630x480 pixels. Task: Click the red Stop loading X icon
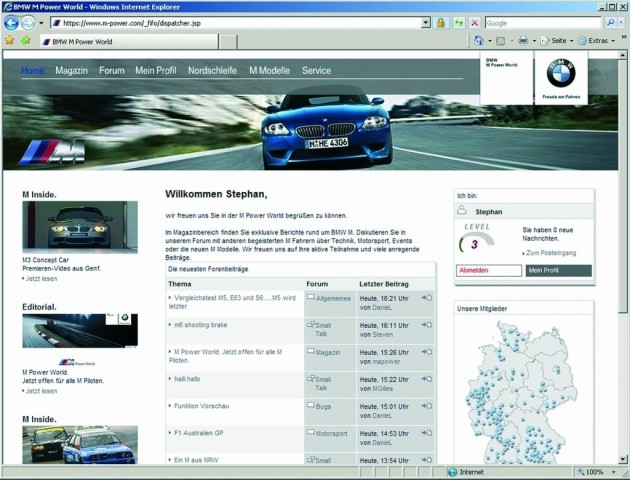[x=475, y=23]
